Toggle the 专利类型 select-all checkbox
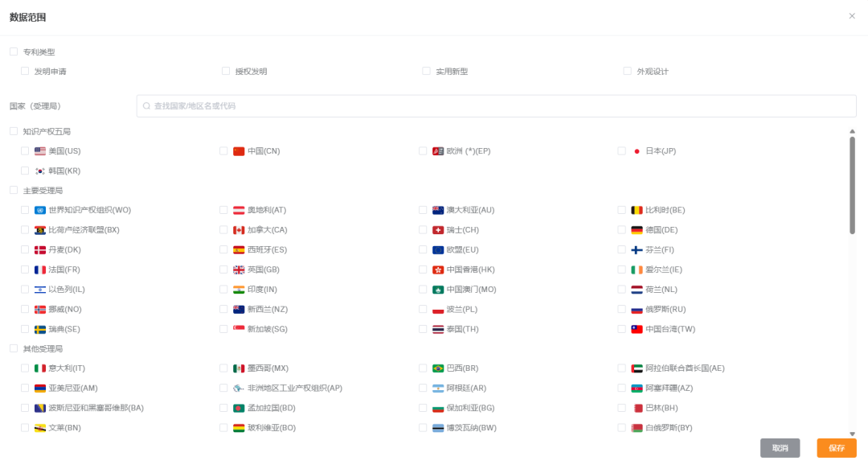Image resolution: width=868 pixels, height=469 pixels. (x=14, y=51)
